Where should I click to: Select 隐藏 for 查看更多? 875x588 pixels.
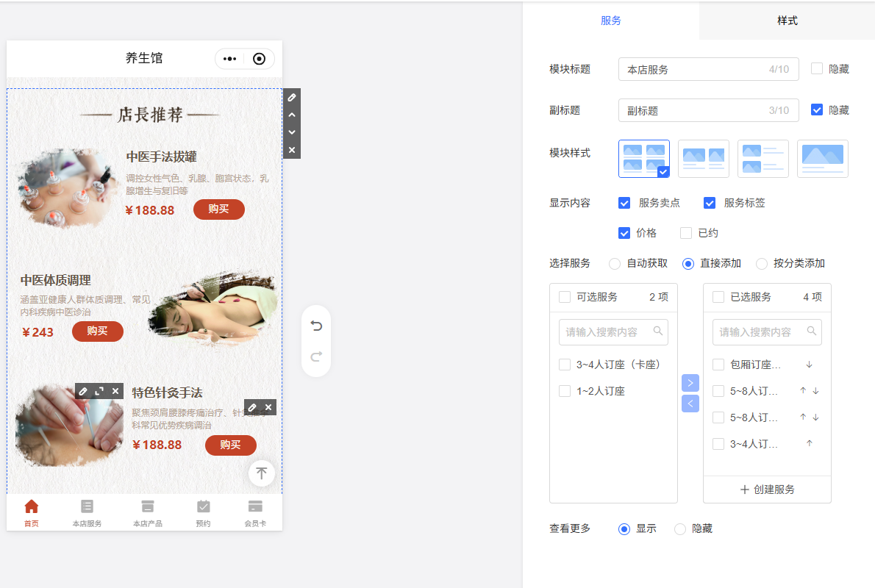point(680,529)
